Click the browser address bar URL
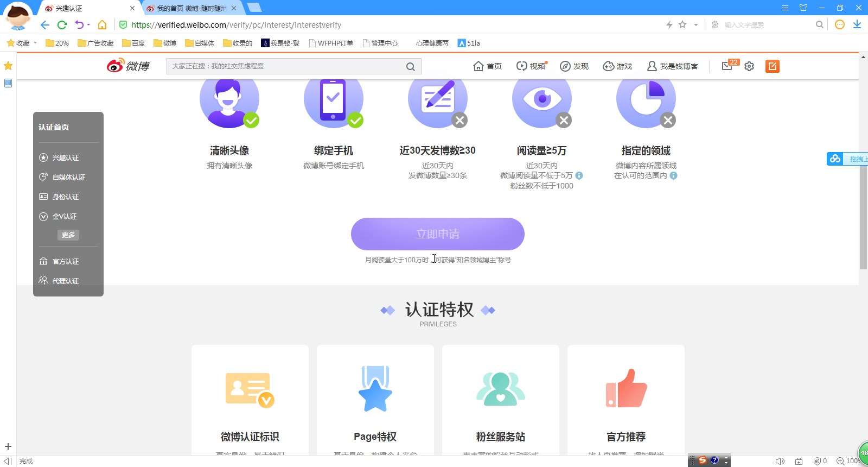 coord(236,25)
